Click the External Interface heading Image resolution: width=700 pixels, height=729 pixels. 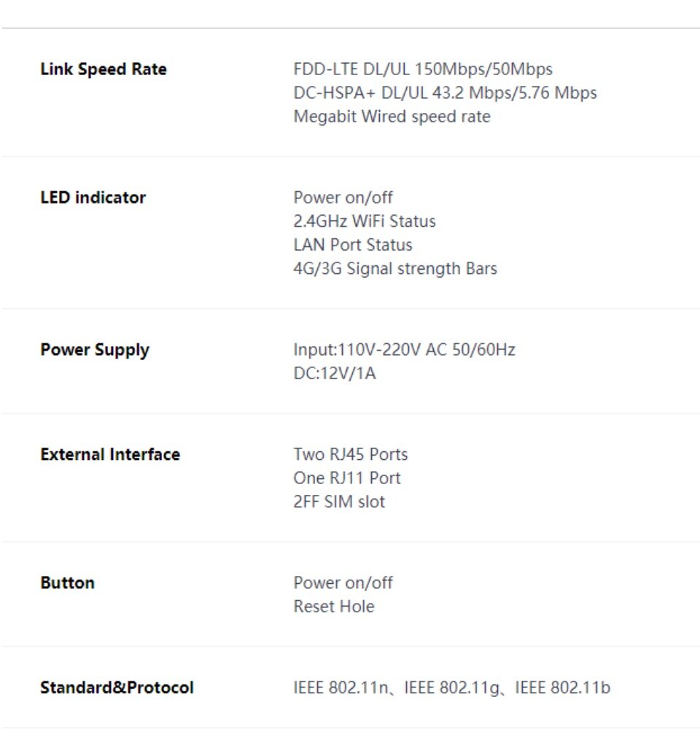[x=110, y=454]
